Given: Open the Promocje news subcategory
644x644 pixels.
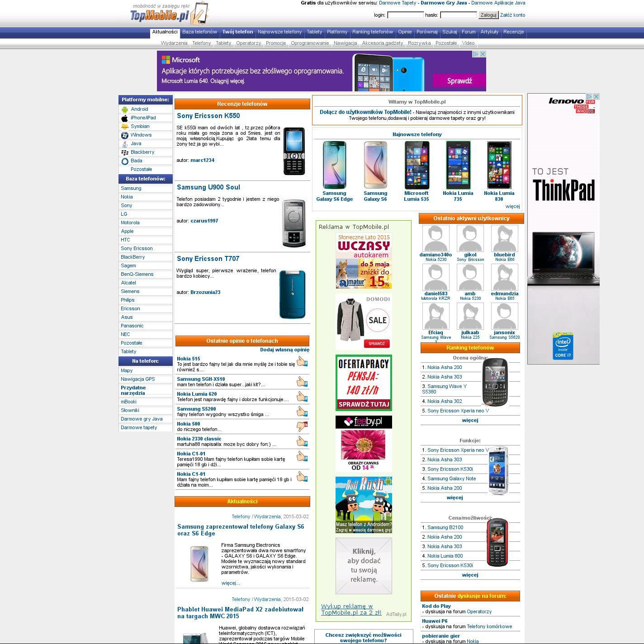Looking at the screenshot, I should click(x=276, y=43).
